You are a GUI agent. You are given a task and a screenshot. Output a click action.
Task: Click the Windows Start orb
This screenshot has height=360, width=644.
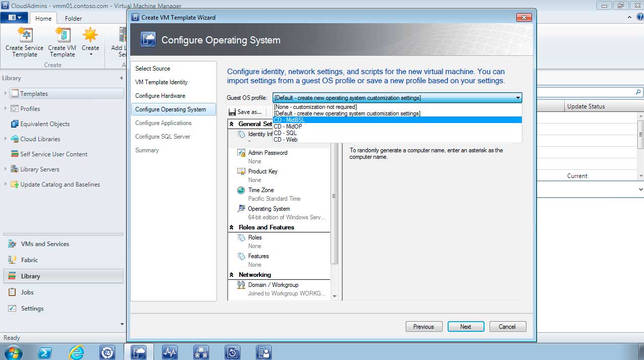coord(13,352)
